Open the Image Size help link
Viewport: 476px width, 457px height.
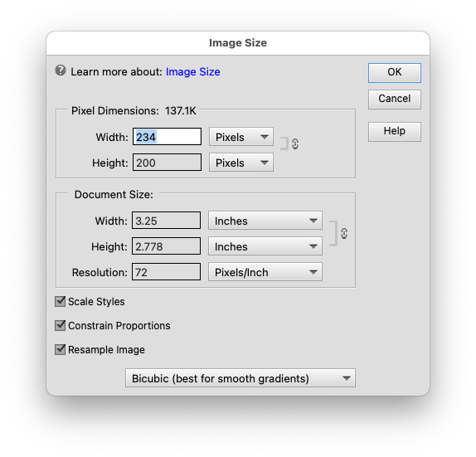192,72
